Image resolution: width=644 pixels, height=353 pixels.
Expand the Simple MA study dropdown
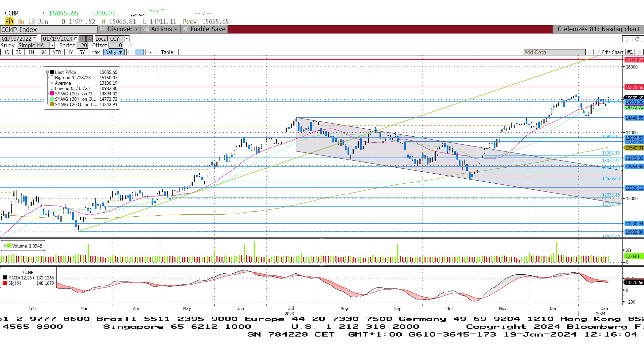coord(52,45)
